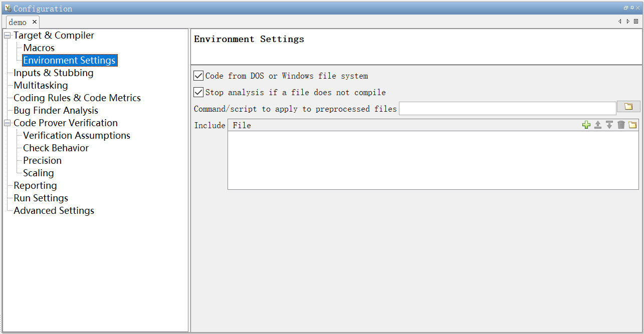644x334 pixels.
Task: Select Bug Finder Analysis in the tree
Action: click(x=55, y=110)
